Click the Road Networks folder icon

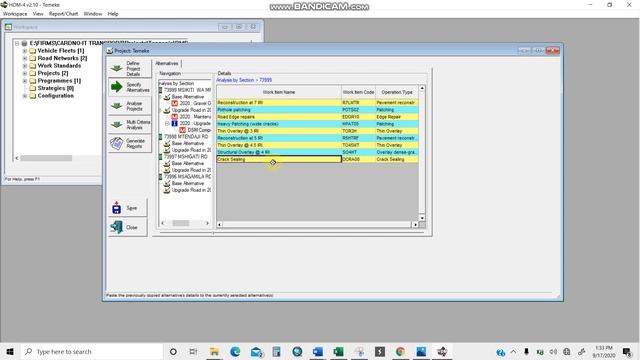pos(33,58)
